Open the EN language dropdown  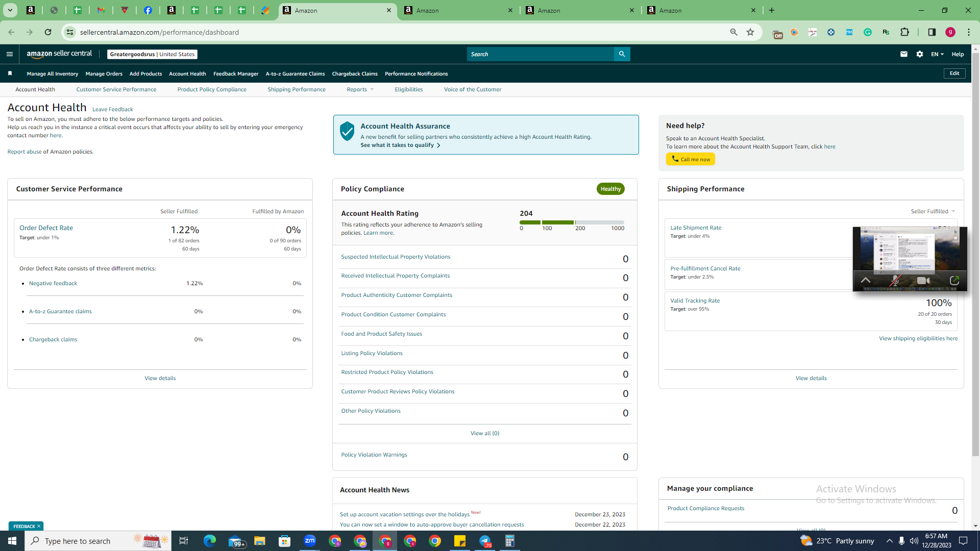[937, 54]
